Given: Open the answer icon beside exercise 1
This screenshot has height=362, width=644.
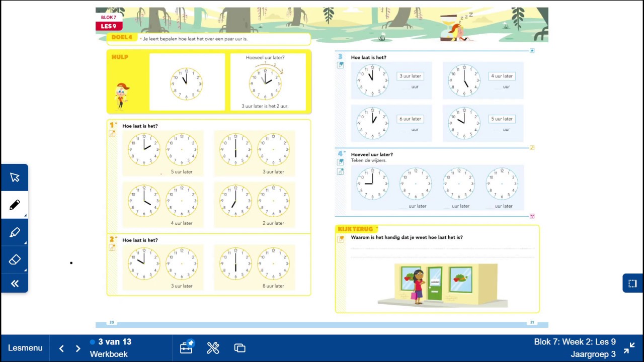Looking at the screenshot, I should click(x=112, y=133).
